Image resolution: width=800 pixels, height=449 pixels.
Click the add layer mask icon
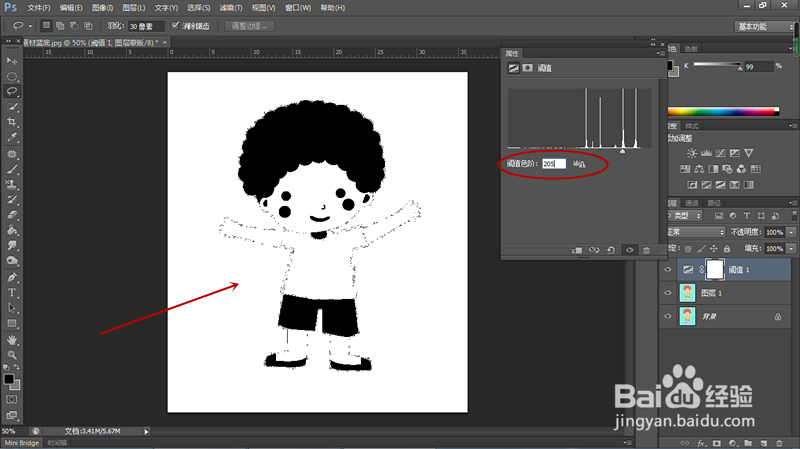click(717, 443)
